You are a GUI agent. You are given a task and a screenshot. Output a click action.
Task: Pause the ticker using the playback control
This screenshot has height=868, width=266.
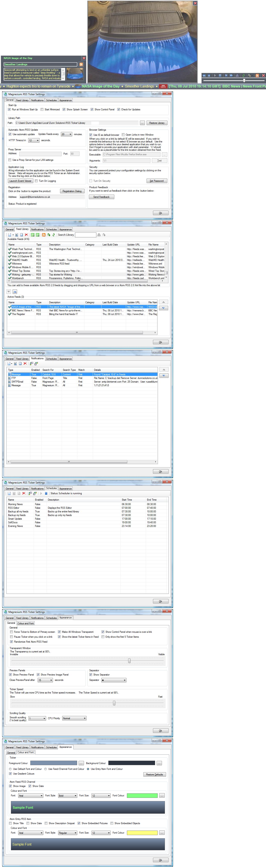pos(220,75)
